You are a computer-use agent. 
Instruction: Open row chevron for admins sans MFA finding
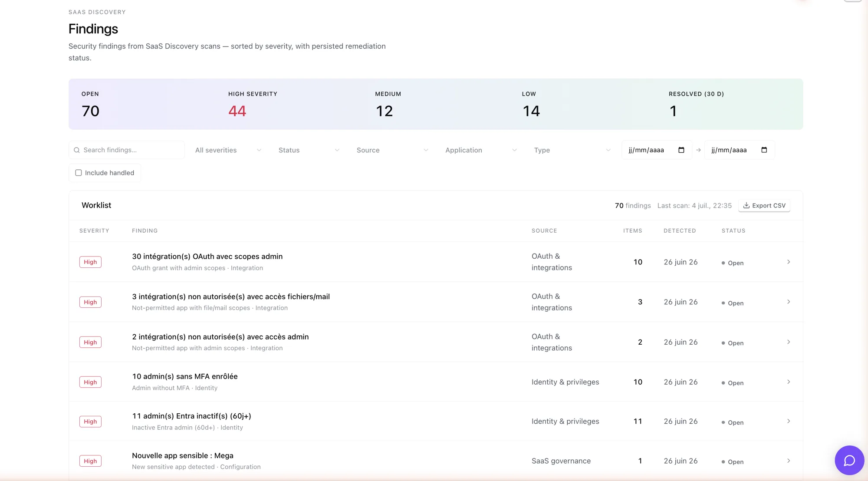pos(789,382)
